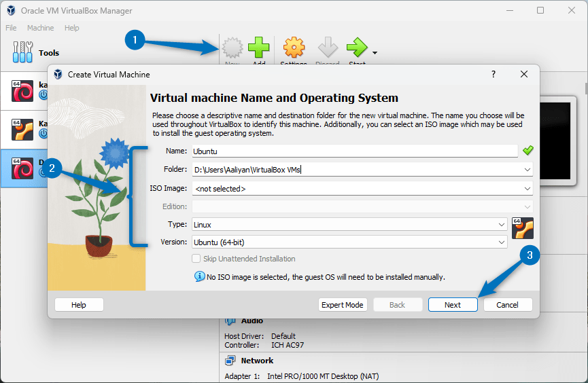Image resolution: width=588 pixels, height=383 pixels.
Task: Toggle Skip Unattended Installation checkbox
Action: coord(196,259)
